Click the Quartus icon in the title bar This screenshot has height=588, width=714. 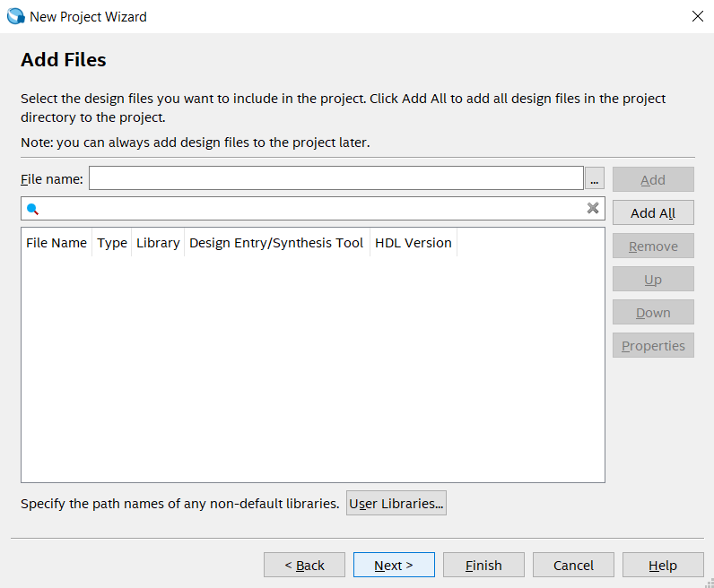[15, 16]
